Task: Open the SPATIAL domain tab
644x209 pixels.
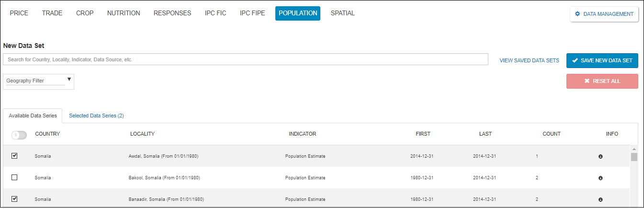Action: click(x=343, y=13)
